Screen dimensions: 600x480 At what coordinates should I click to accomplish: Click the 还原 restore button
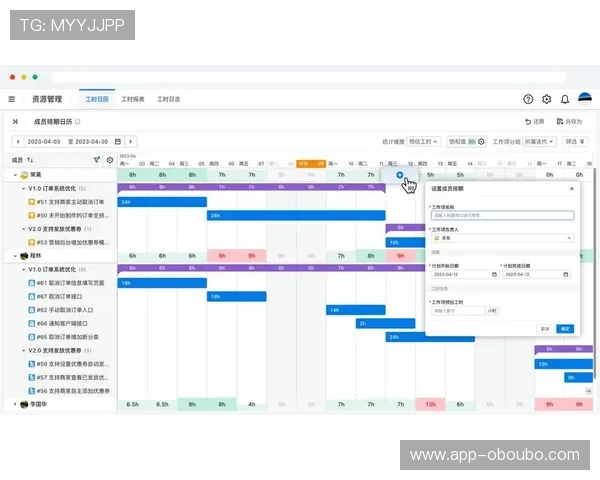[x=535, y=122]
